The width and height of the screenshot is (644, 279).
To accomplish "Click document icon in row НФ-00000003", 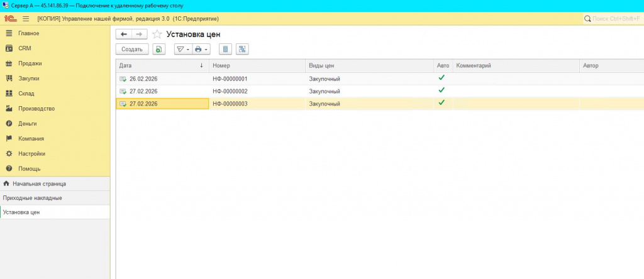I will click(x=123, y=104).
